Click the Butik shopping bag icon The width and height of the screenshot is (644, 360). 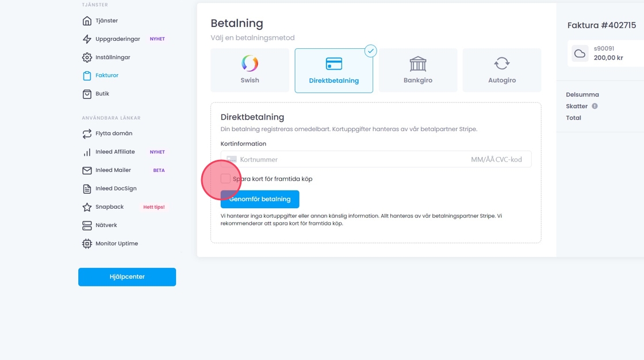point(87,94)
